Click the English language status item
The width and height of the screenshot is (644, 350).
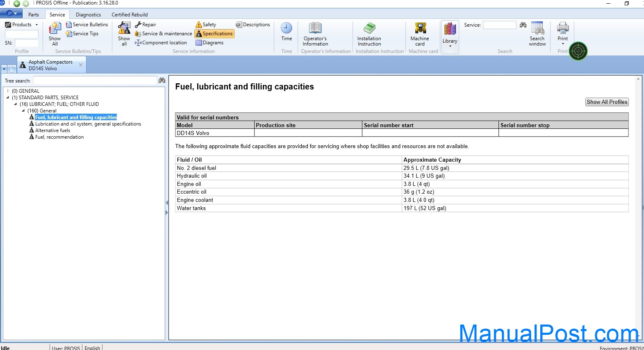coord(92,348)
